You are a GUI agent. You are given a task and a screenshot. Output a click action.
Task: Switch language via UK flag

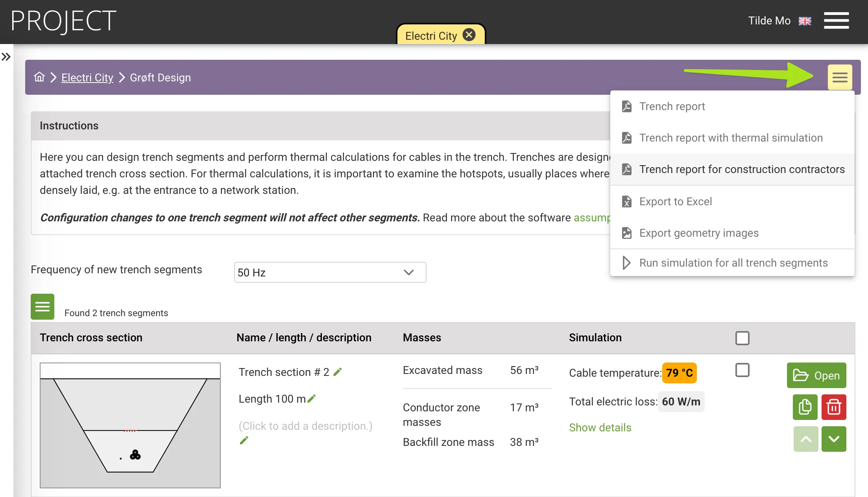pos(805,21)
